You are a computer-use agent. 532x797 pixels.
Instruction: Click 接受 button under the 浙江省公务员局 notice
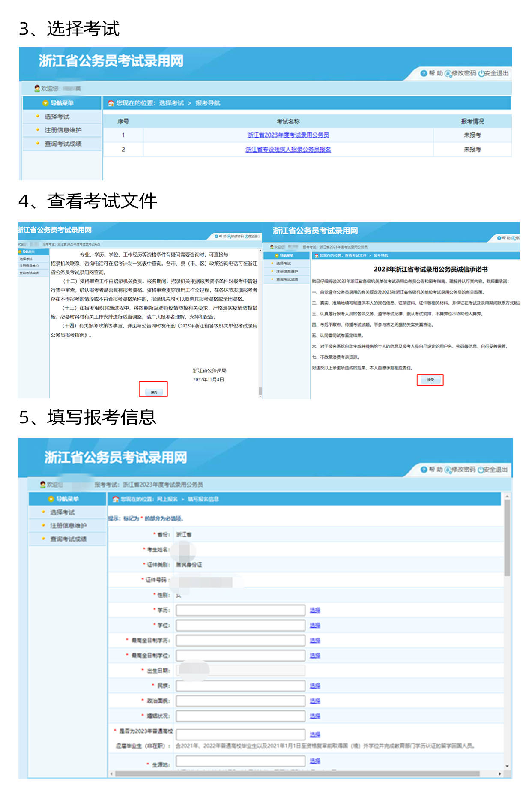pyautogui.click(x=154, y=392)
